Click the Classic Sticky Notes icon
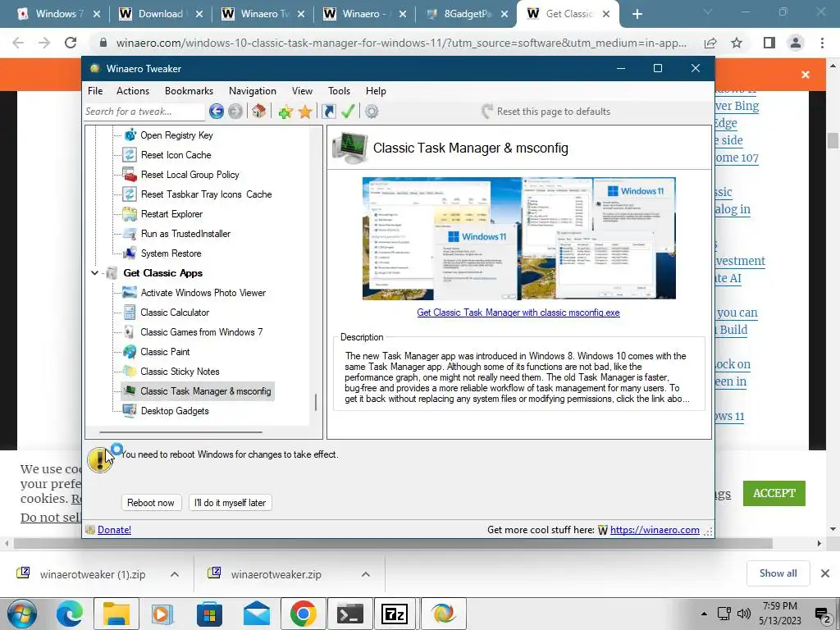Image resolution: width=840 pixels, height=630 pixels. click(130, 372)
